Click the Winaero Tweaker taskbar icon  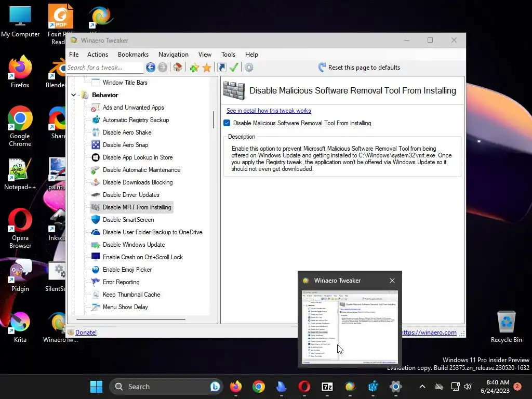pyautogui.click(x=350, y=387)
